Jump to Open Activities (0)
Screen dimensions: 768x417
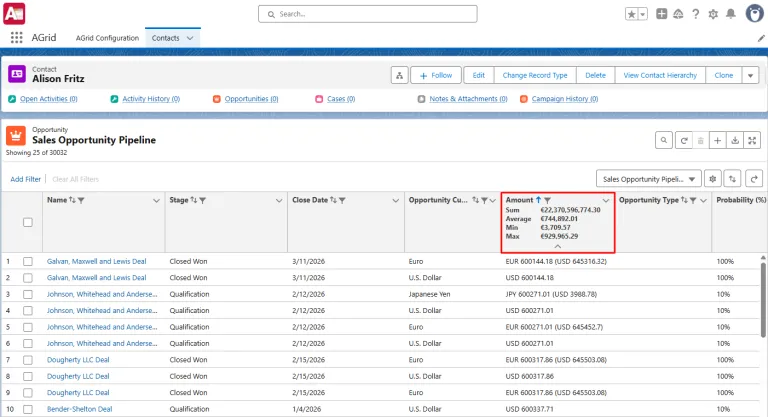[x=48, y=99]
